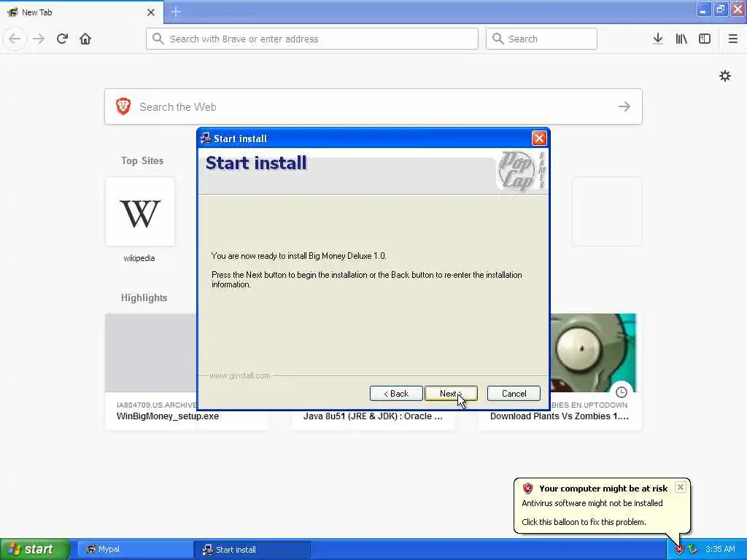Viewport: 747px width, 560px height.
Task: Close the security warning balloon
Action: tap(681, 487)
